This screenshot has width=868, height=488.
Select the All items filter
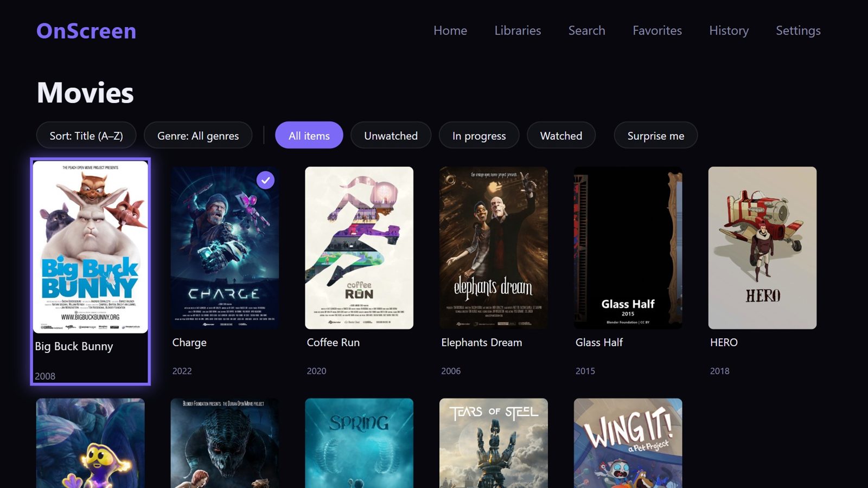coord(309,136)
